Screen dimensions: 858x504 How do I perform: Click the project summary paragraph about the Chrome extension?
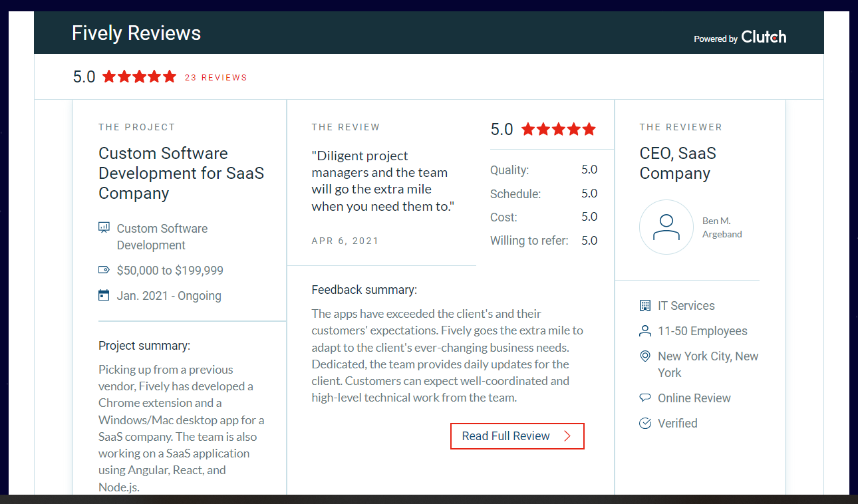pyautogui.click(x=182, y=428)
